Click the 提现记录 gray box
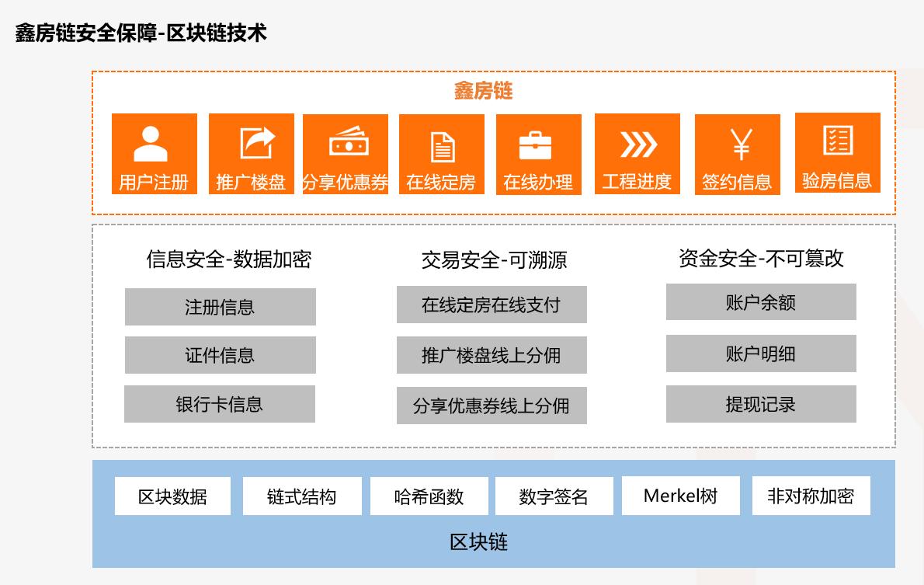 click(x=761, y=404)
